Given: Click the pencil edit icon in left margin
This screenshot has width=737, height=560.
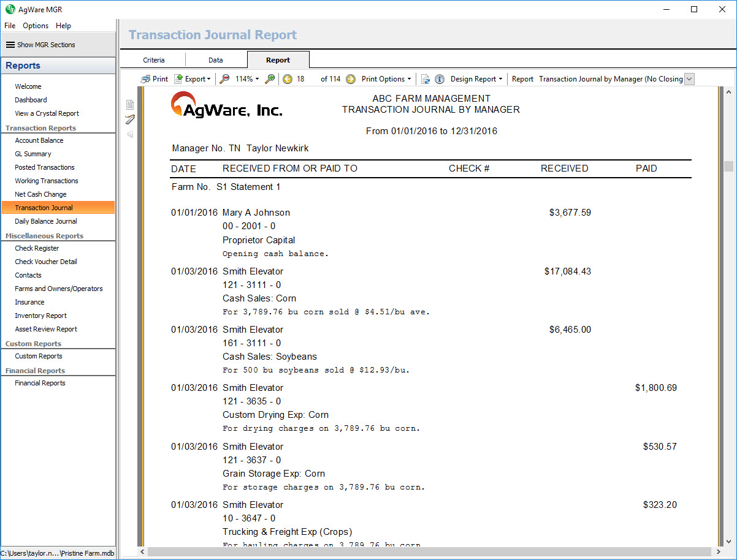Looking at the screenshot, I should (x=130, y=119).
